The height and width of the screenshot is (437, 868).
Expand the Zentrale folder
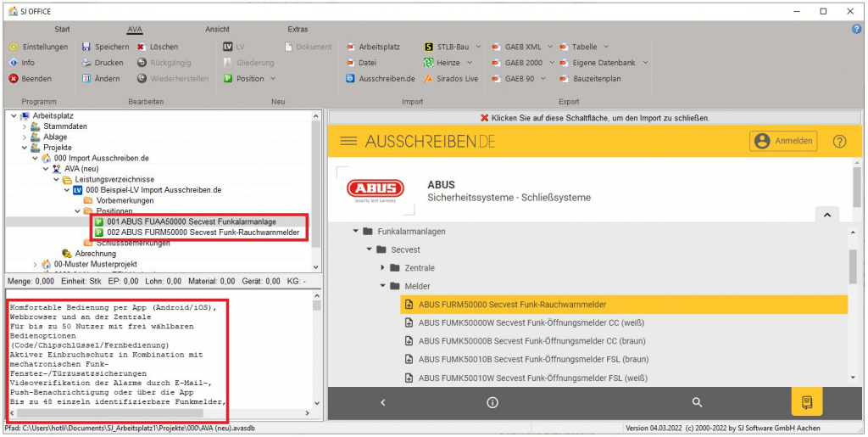tap(383, 268)
